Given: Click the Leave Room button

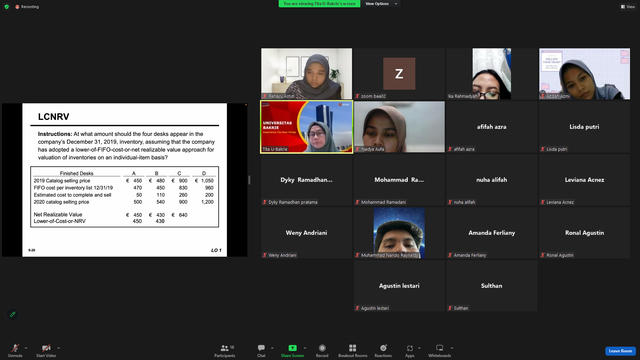Looking at the screenshot, I should [x=620, y=351].
